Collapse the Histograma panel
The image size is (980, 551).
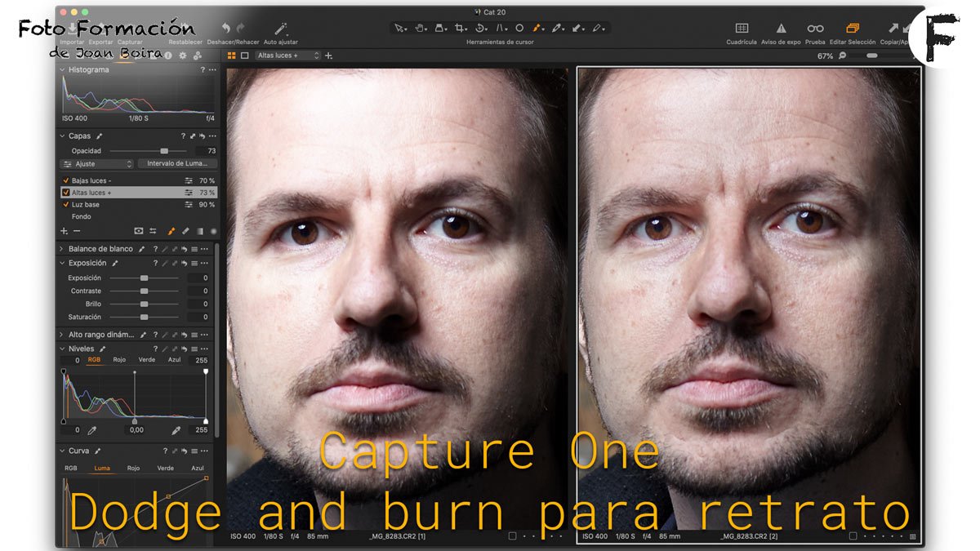[x=63, y=70]
